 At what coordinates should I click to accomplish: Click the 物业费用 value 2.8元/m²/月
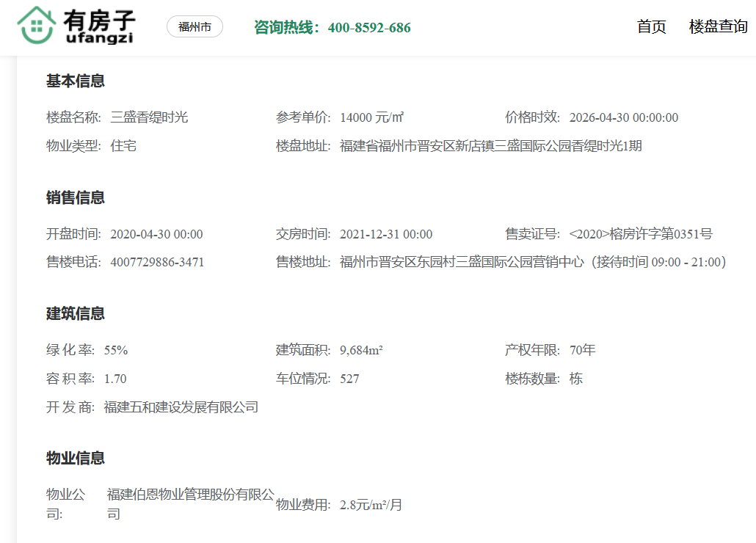pyautogui.click(x=371, y=505)
